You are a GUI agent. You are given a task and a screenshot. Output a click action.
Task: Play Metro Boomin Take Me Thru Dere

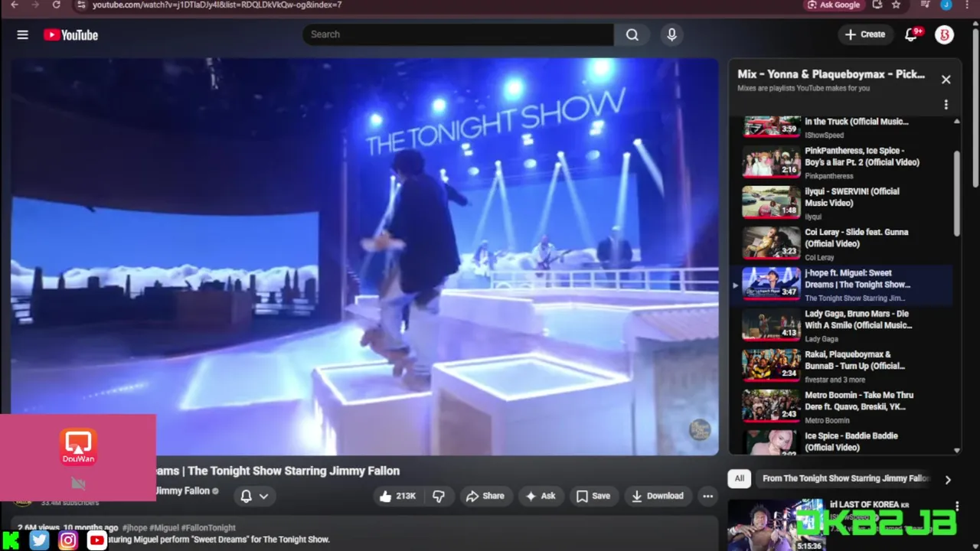point(846,406)
